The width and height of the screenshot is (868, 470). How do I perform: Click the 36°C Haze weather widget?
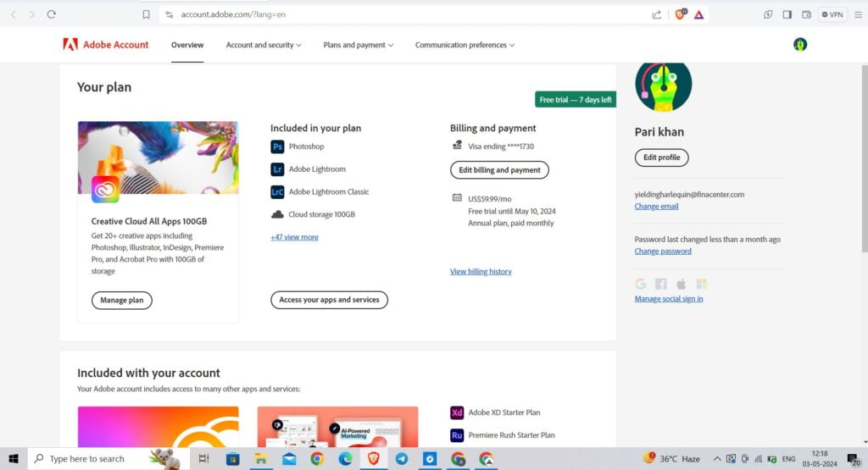pyautogui.click(x=671, y=459)
